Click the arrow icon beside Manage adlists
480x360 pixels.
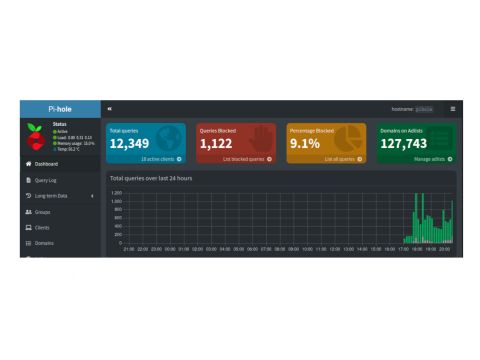pyautogui.click(x=450, y=159)
